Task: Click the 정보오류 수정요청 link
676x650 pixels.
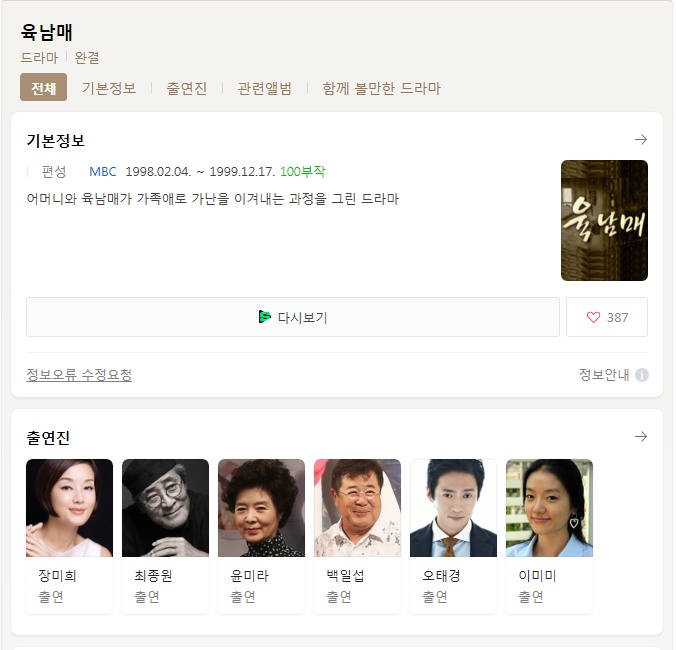Action: click(79, 375)
